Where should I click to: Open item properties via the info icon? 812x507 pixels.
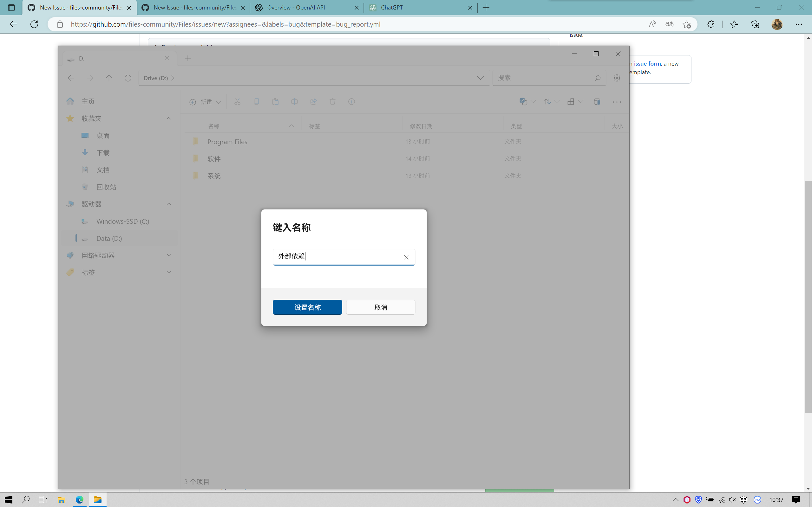[x=351, y=102]
